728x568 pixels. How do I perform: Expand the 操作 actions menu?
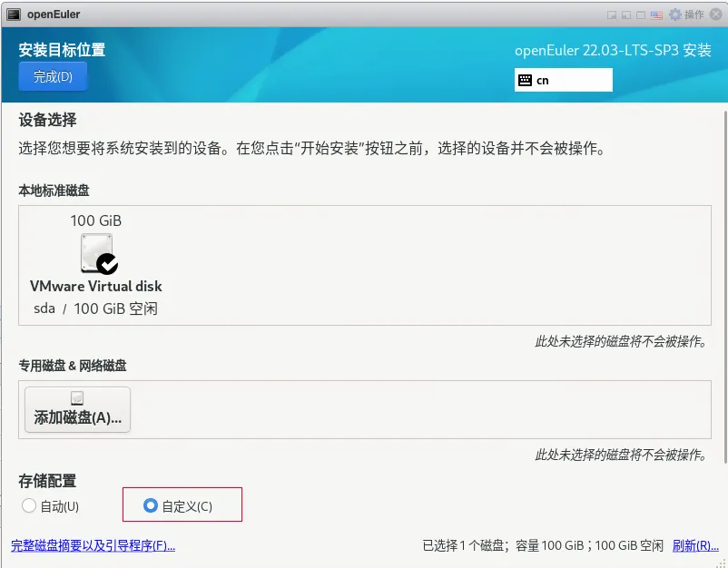tap(695, 14)
